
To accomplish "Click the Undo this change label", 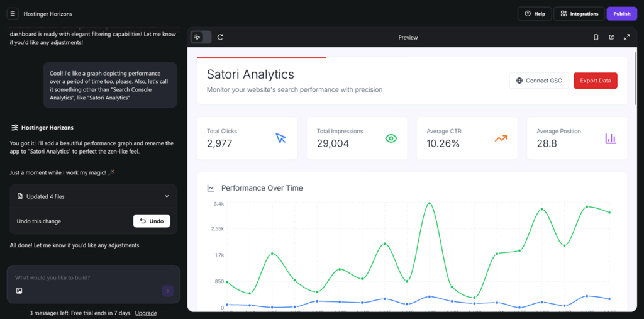I will tap(38, 221).
